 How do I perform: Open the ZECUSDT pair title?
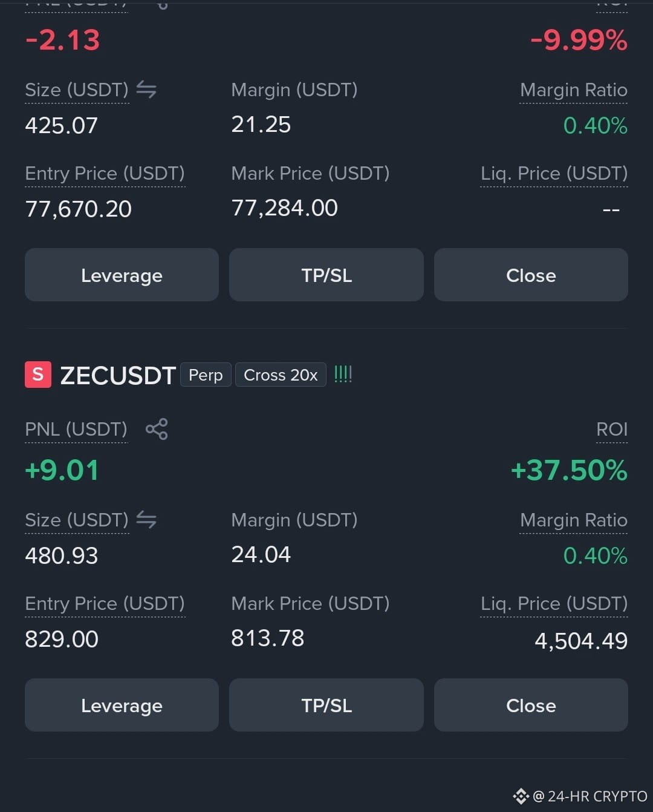coord(118,376)
